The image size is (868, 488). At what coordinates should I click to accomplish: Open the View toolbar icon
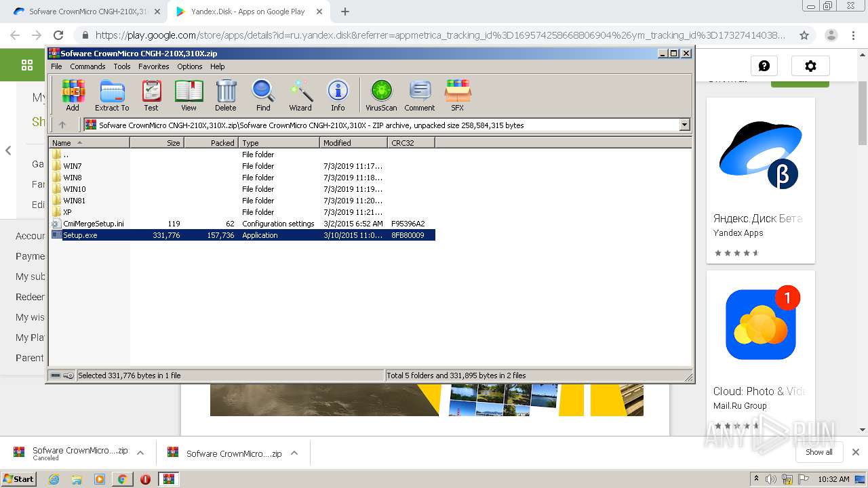click(189, 95)
